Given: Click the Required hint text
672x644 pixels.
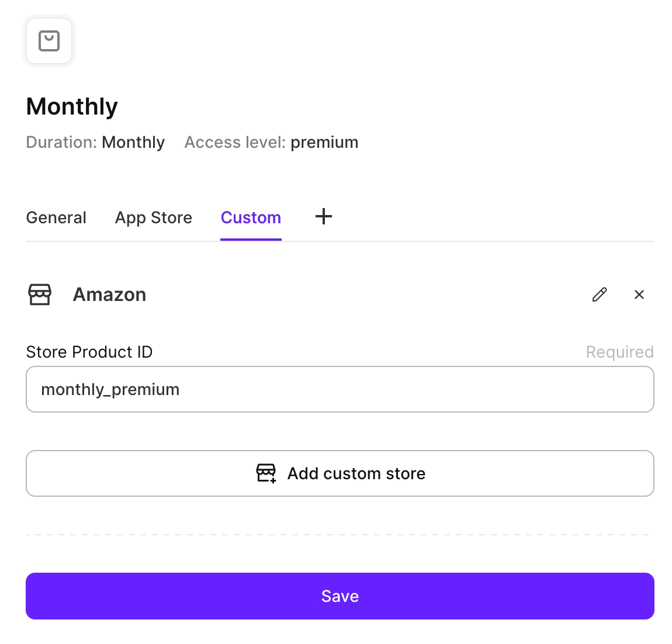Looking at the screenshot, I should click(x=619, y=352).
